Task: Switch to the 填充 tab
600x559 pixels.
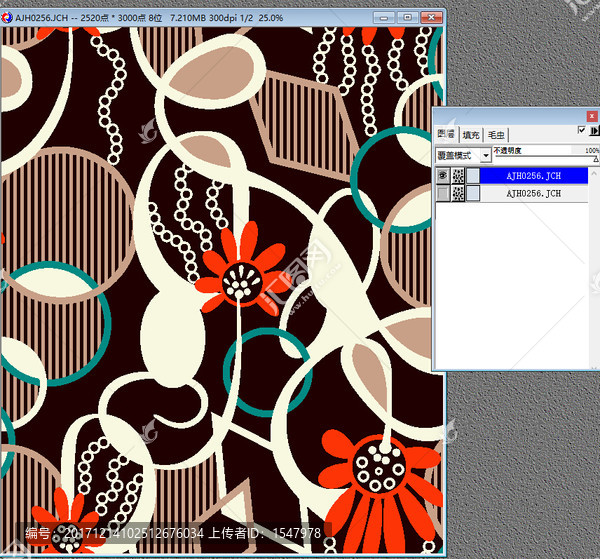Action: click(471, 135)
